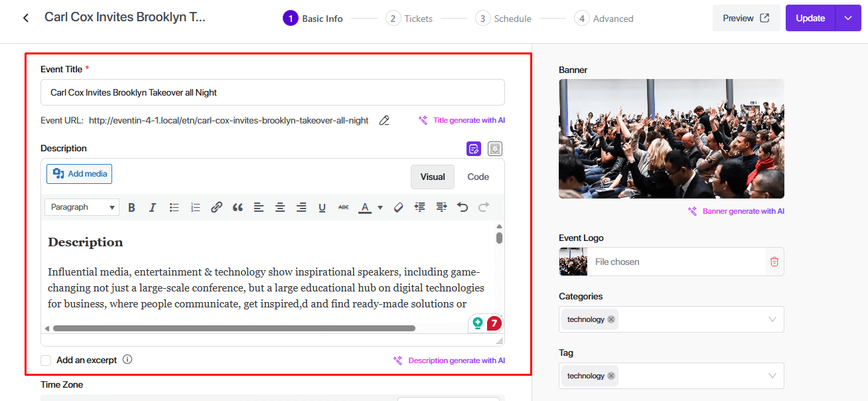Image resolution: width=868 pixels, height=401 pixels.
Task: Expand the Update button dropdown arrow
Action: pos(847,18)
